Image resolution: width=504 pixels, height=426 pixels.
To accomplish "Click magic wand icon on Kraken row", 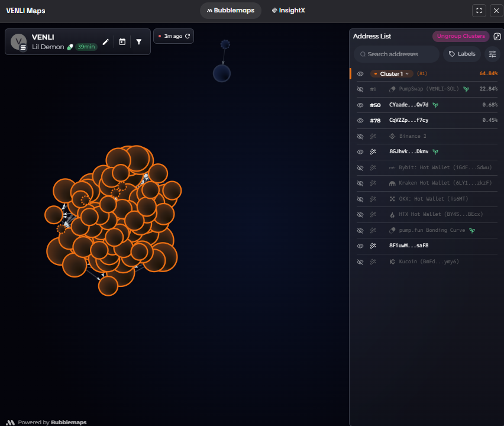I will (x=373, y=183).
